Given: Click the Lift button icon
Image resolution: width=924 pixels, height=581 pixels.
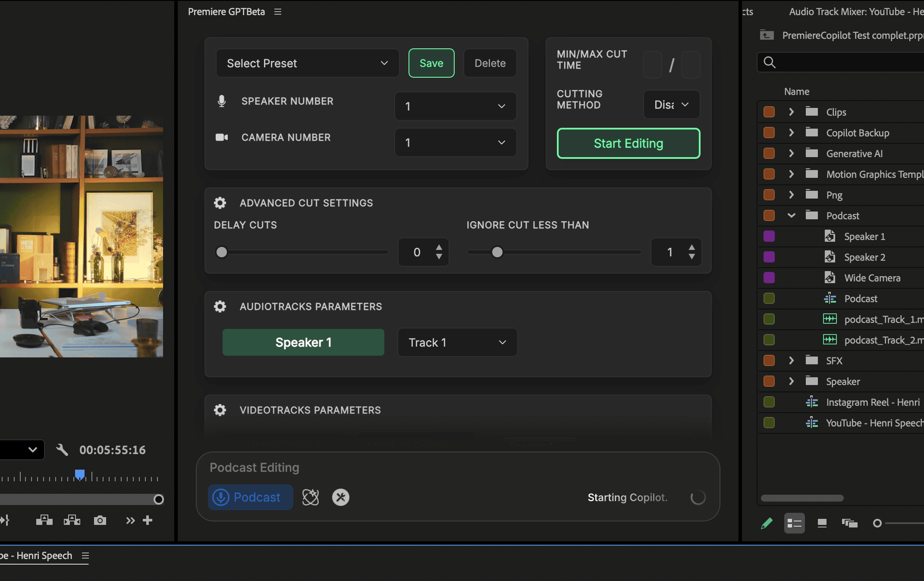Looking at the screenshot, I should (44, 520).
